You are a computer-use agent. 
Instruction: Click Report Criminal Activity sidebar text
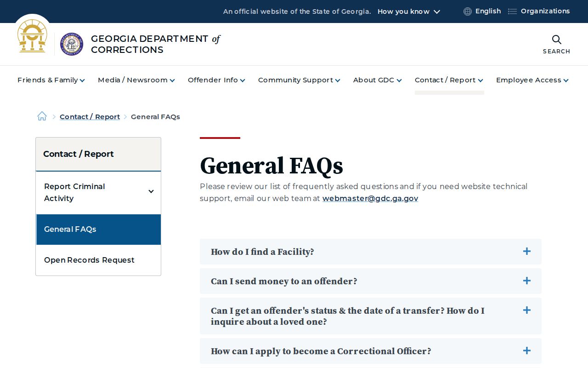tap(74, 192)
